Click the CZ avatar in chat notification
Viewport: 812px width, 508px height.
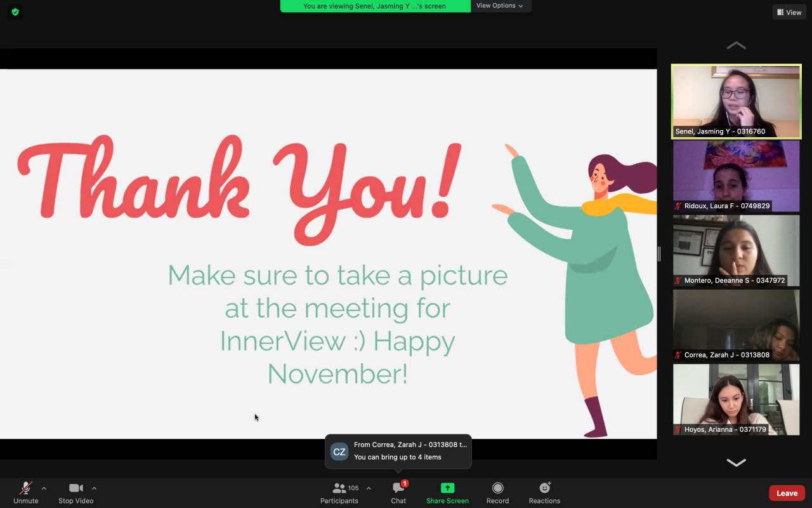(339, 451)
